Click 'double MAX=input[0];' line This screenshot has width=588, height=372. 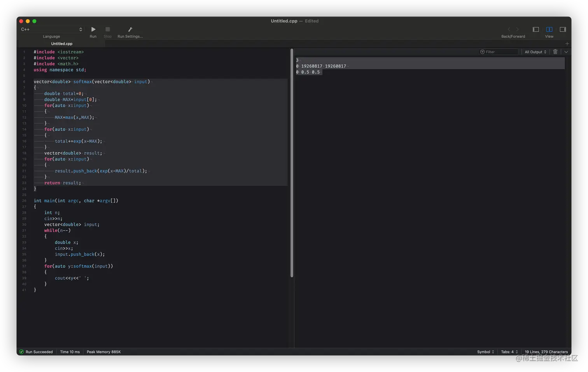[x=70, y=100]
